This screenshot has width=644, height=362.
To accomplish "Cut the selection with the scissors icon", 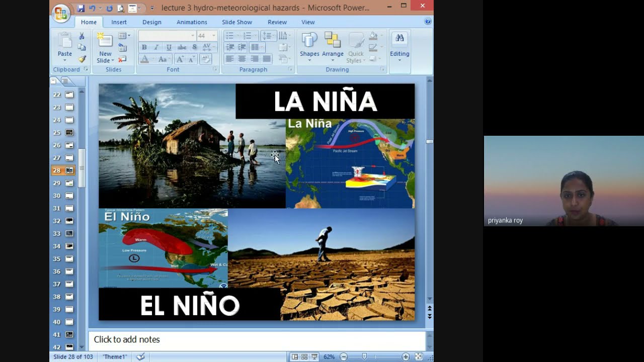I will point(82,36).
